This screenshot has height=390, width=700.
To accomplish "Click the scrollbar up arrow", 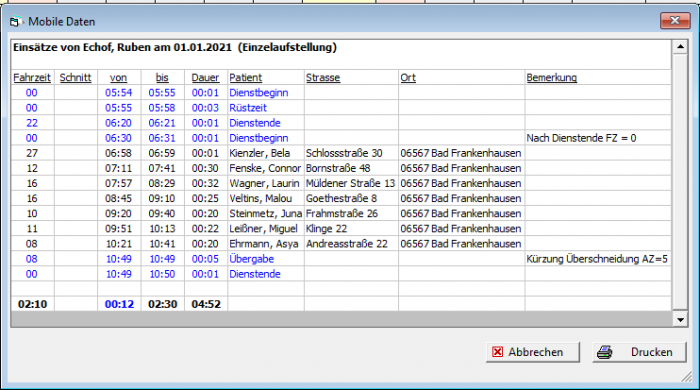I will (x=680, y=46).
